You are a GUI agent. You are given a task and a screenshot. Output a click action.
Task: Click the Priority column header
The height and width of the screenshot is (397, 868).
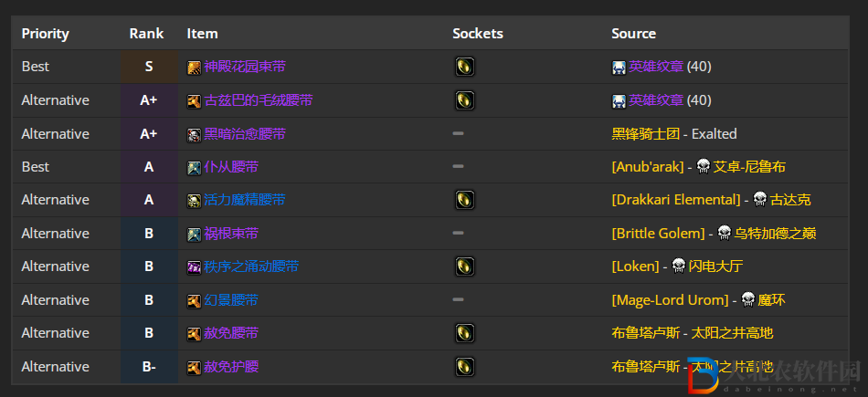[46, 34]
